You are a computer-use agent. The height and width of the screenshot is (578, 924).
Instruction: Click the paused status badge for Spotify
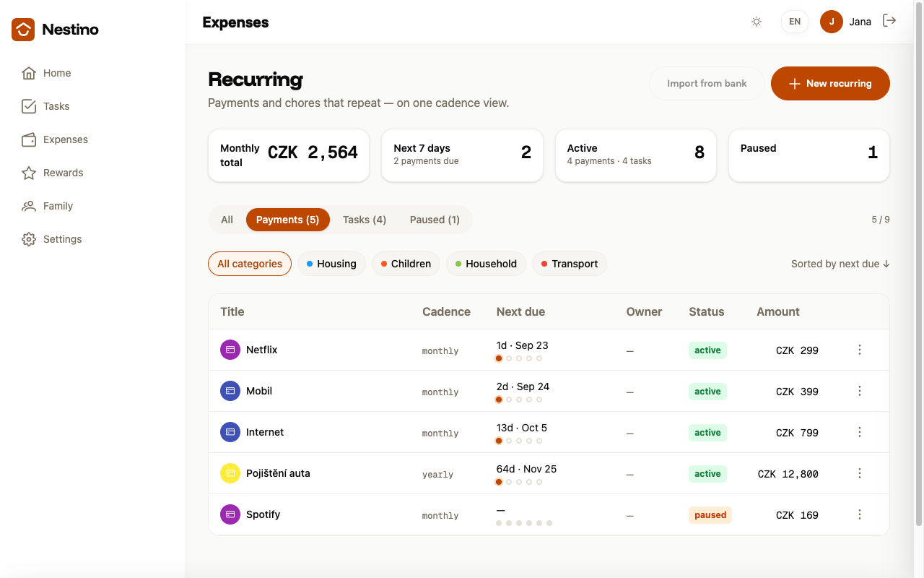(x=710, y=515)
